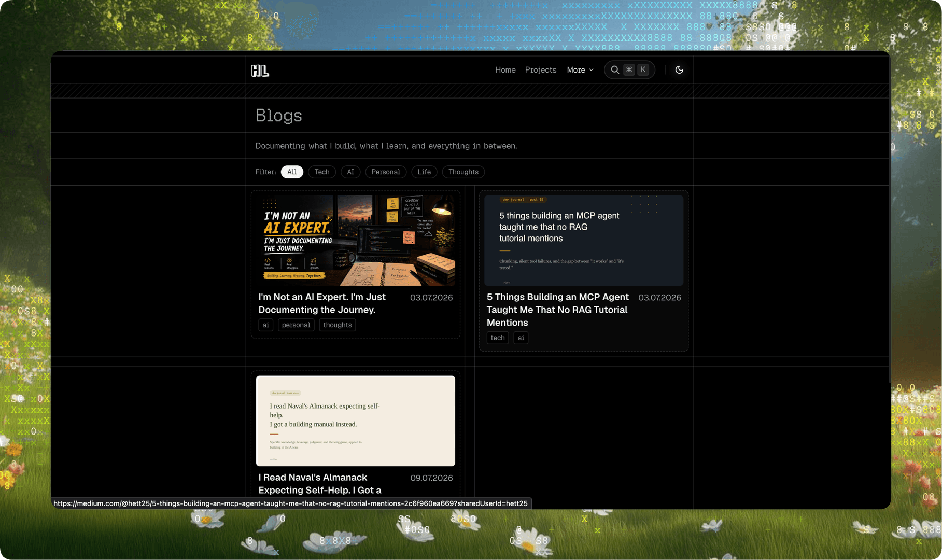Toggle dark mode moon icon
The width and height of the screenshot is (942, 560).
(x=679, y=69)
